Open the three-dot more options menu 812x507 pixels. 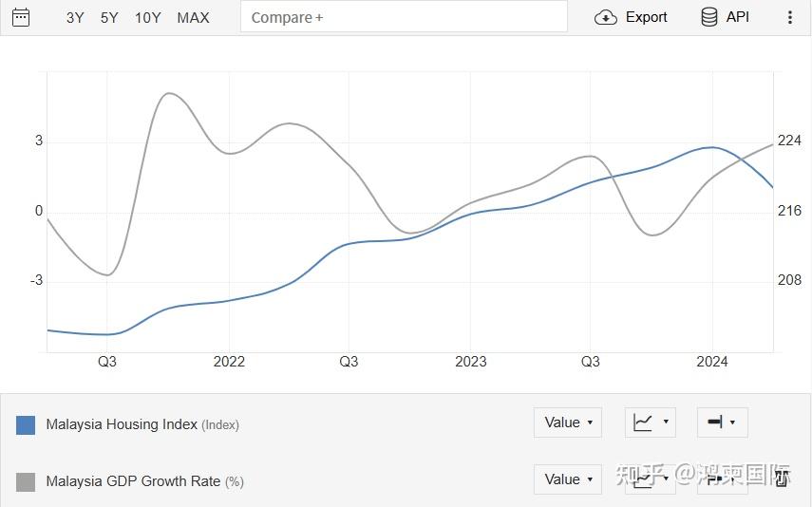[x=789, y=17]
